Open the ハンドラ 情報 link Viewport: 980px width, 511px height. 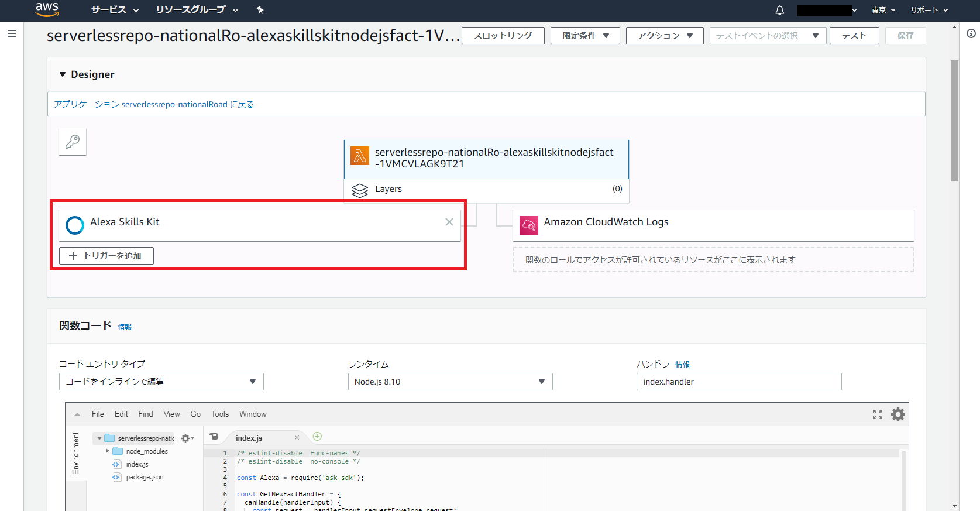pyautogui.click(x=682, y=364)
